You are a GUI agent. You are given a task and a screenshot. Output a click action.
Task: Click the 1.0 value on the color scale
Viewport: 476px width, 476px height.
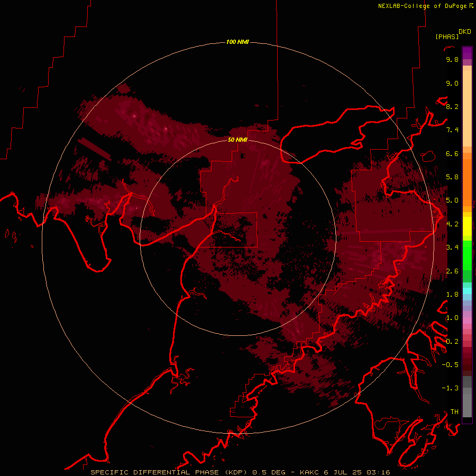[x=452, y=318]
